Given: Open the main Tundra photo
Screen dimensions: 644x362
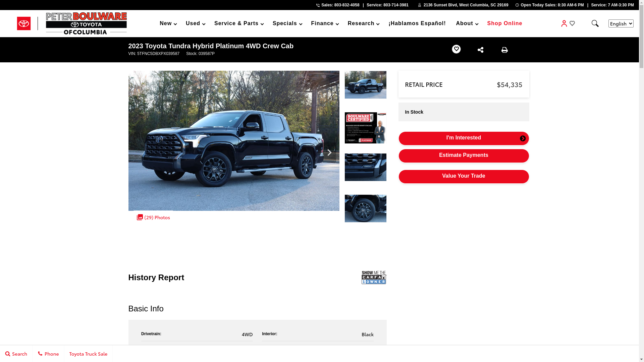Looking at the screenshot, I should coord(234,141).
